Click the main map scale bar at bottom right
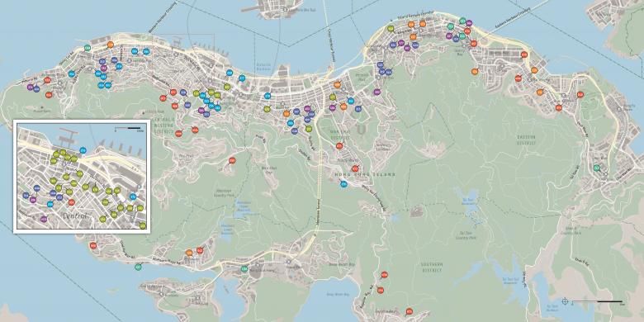This screenshot has width=644, height=322. [598, 302]
